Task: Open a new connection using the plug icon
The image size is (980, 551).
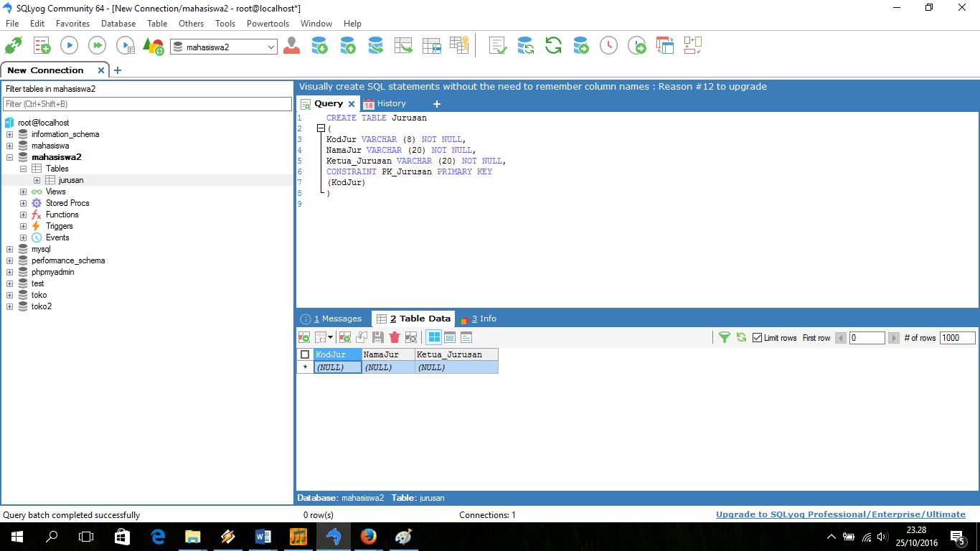Action: (14, 44)
